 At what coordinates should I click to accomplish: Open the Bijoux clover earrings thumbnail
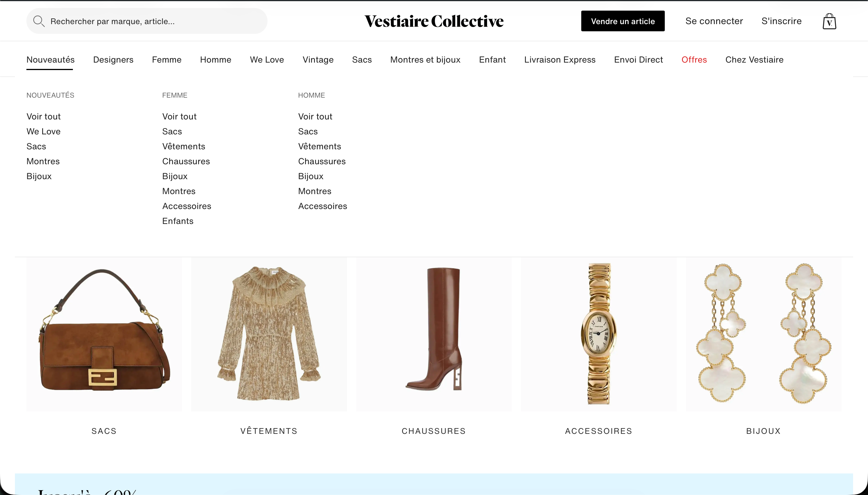764,334
